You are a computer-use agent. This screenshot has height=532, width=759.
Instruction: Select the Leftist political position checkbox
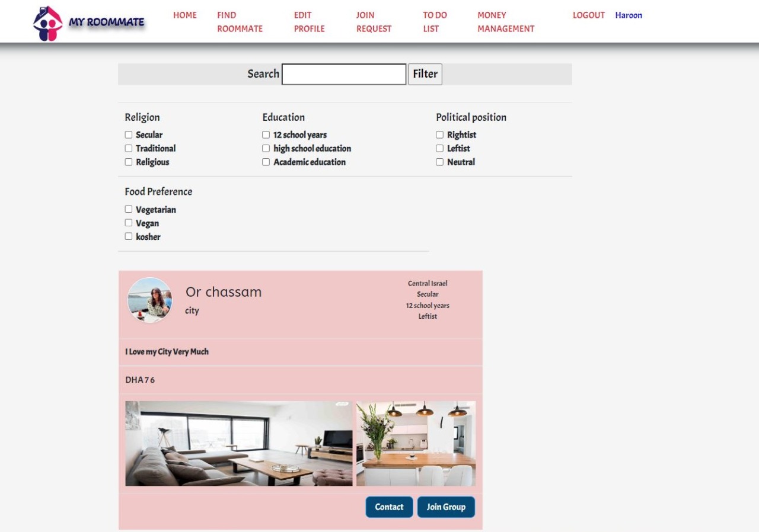pos(440,149)
